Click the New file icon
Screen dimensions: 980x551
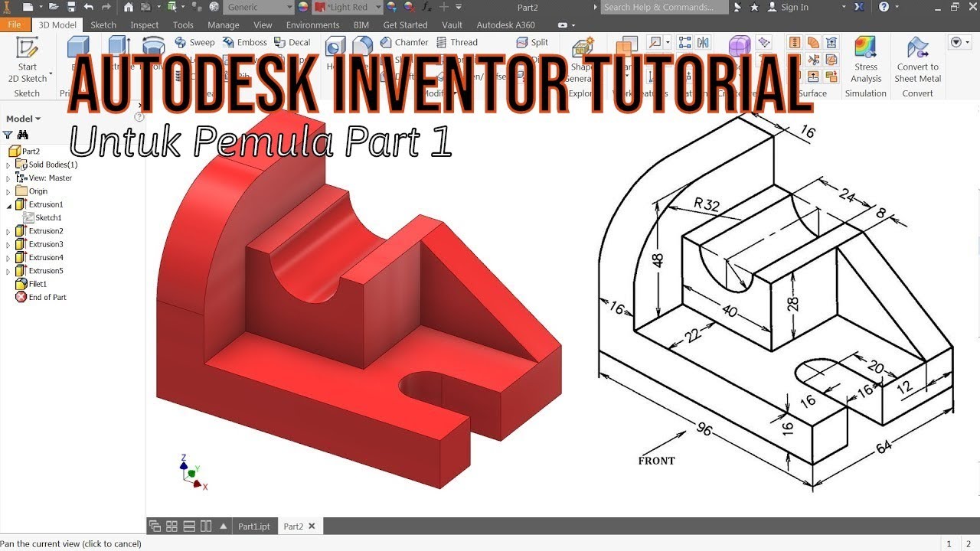coord(28,7)
